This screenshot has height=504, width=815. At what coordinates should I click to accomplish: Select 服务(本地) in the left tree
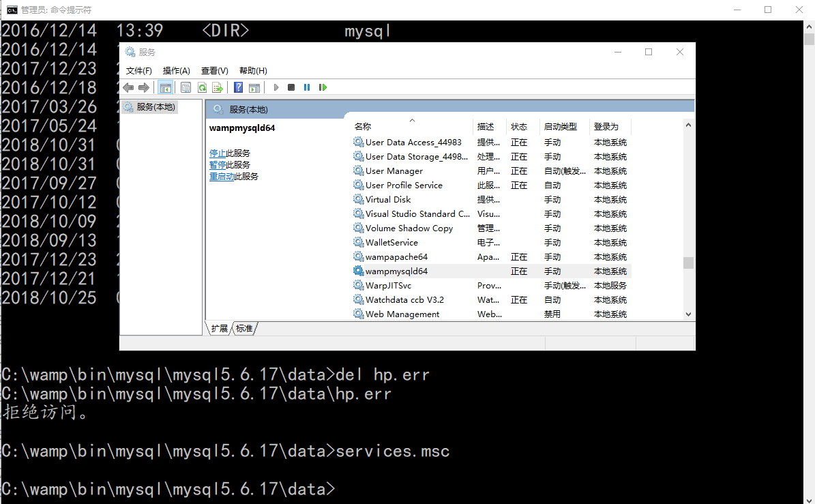(155, 107)
